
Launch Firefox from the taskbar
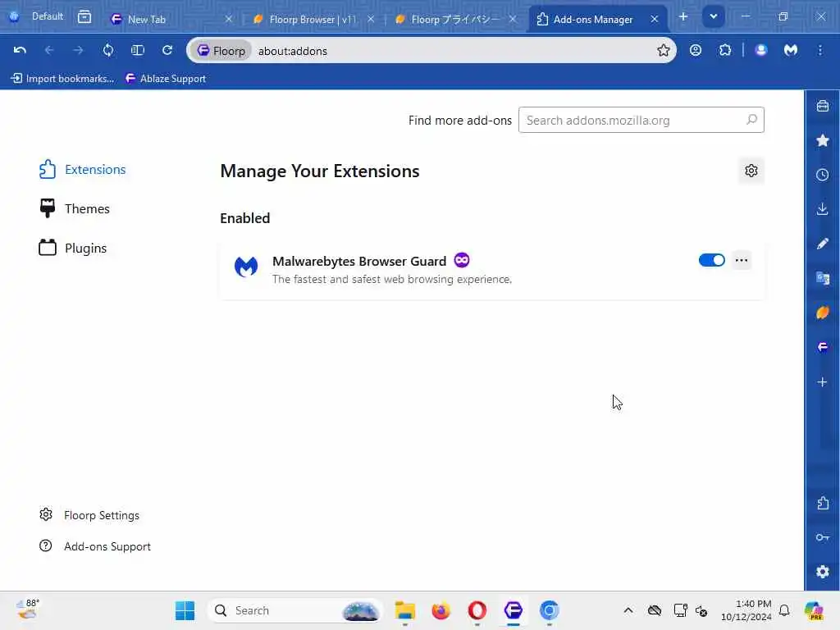point(441,610)
